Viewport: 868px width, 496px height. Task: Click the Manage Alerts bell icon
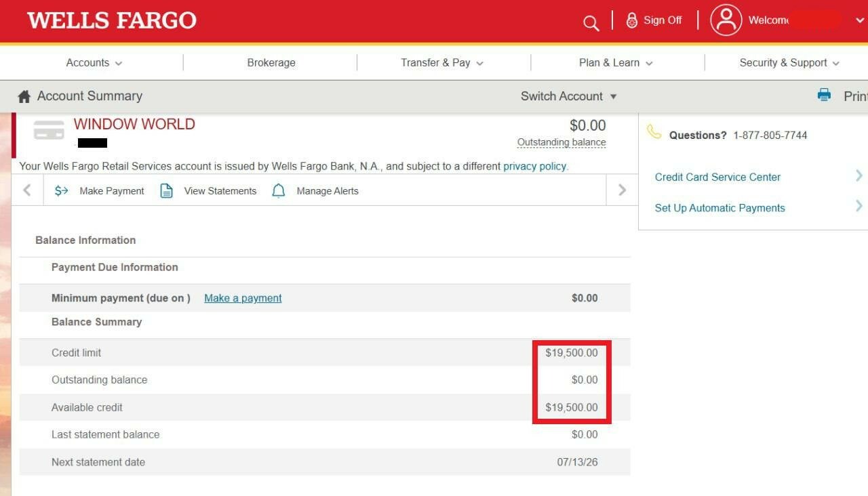coord(279,190)
